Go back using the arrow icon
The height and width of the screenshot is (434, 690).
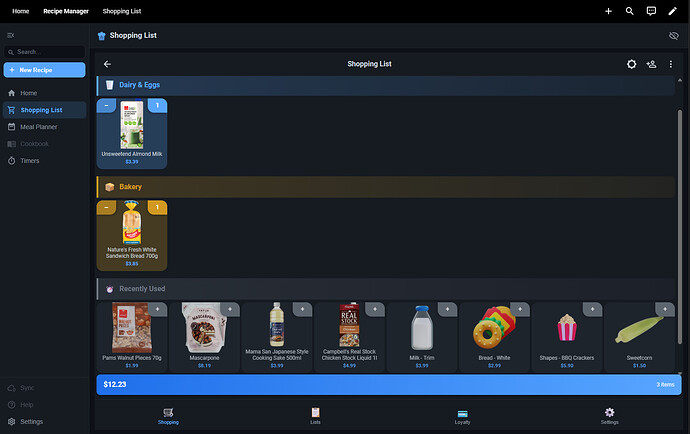point(107,64)
